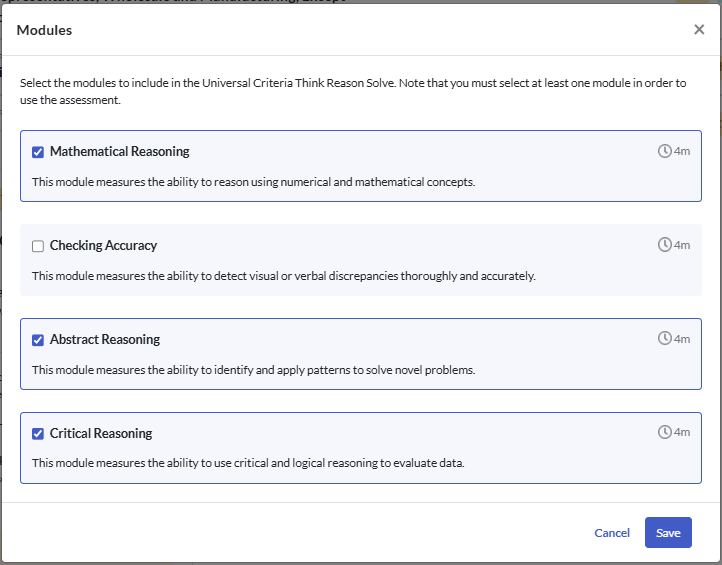Screen dimensions: 722x565
Task: Cancel the Modules dialog
Action: point(612,533)
